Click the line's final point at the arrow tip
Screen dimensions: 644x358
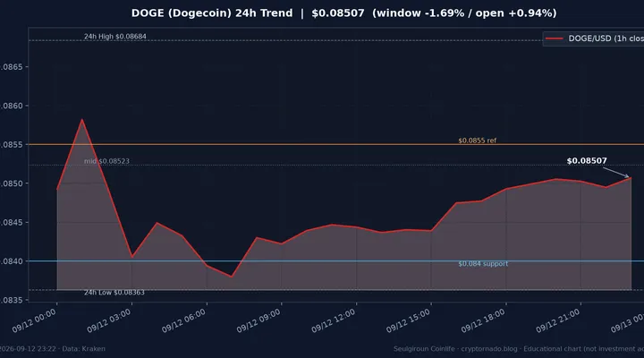pos(631,178)
